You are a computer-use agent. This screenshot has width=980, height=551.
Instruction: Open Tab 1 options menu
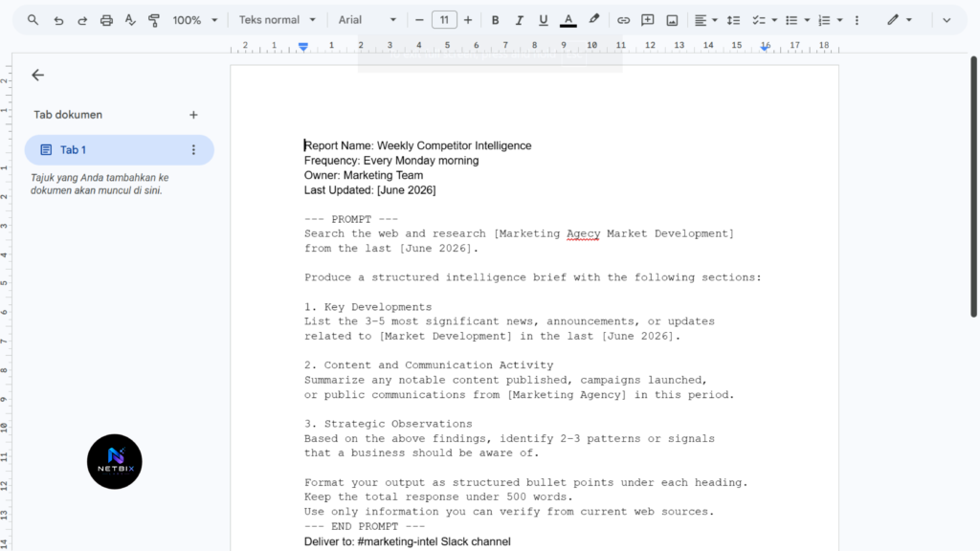pyautogui.click(x=193, y=150)
